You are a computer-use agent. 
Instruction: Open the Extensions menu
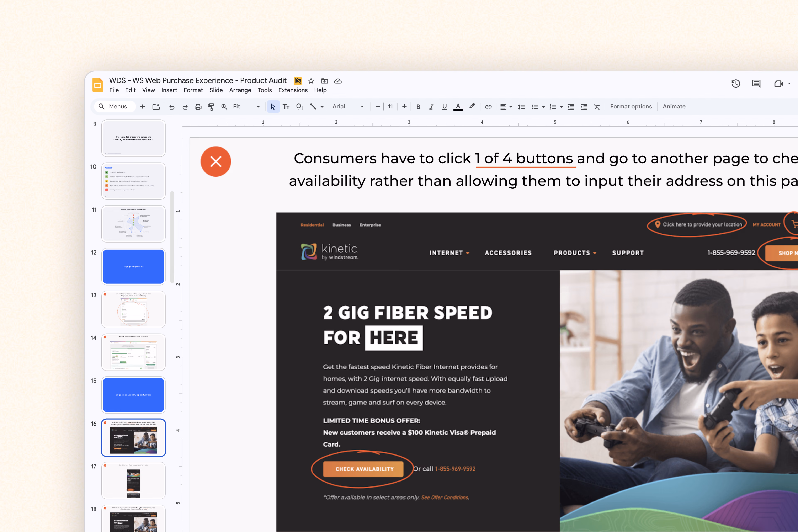[293, 90]
